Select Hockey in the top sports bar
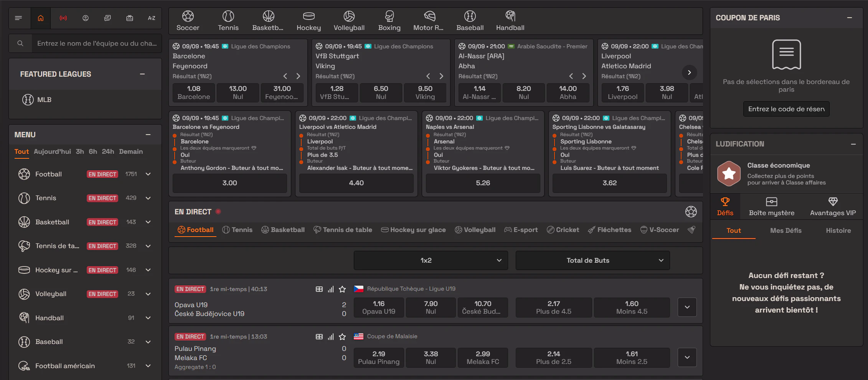This screenshot has height=380, width=868. click(x=309, y=21)
